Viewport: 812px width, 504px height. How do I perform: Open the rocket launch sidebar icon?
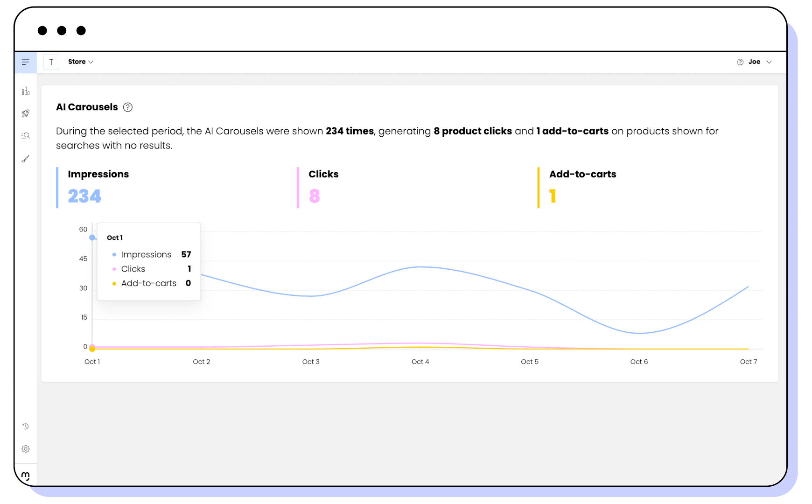pyautogui.click(x=26, y=113)
